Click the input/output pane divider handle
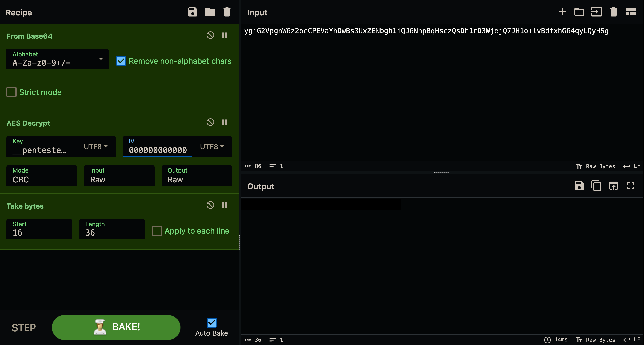644x345 pixels. point(442,172)
